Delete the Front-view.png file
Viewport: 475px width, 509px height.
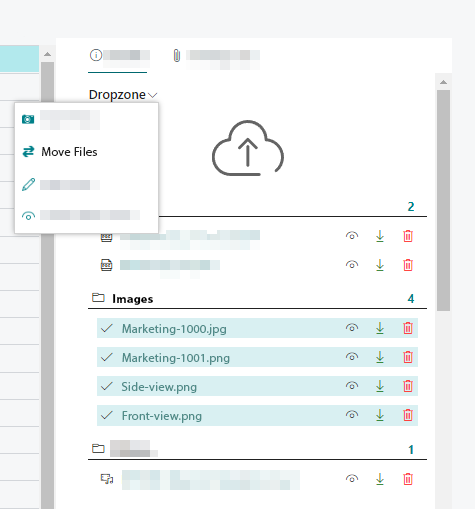(x=408, y=415)
